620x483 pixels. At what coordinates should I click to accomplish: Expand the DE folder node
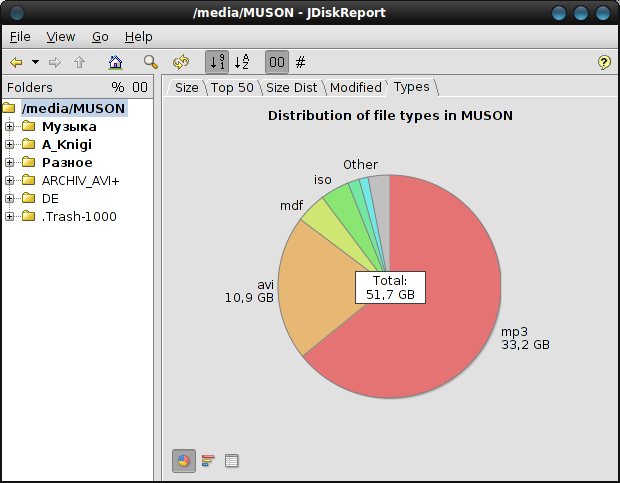[x=9, y=198]
